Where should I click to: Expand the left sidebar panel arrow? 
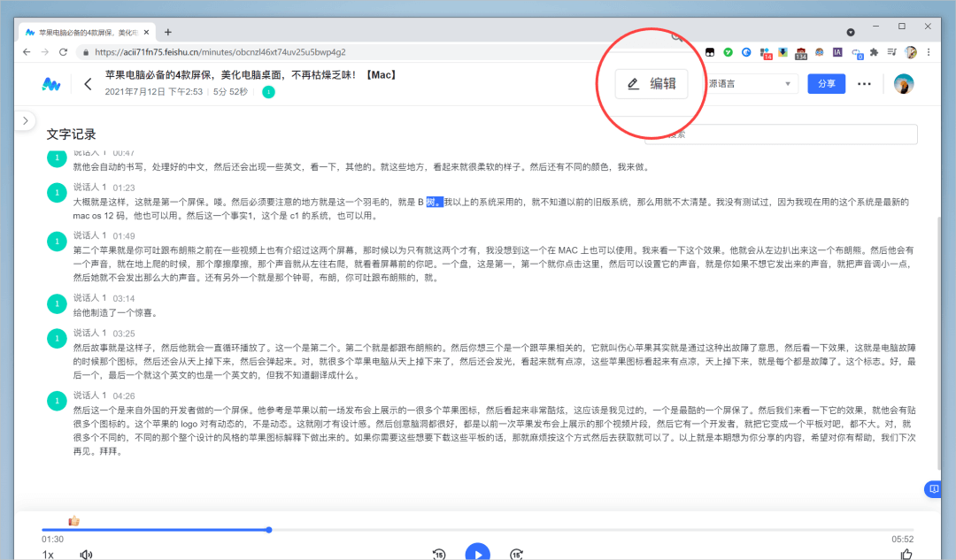pyautogui.click(x=25, y=120)
